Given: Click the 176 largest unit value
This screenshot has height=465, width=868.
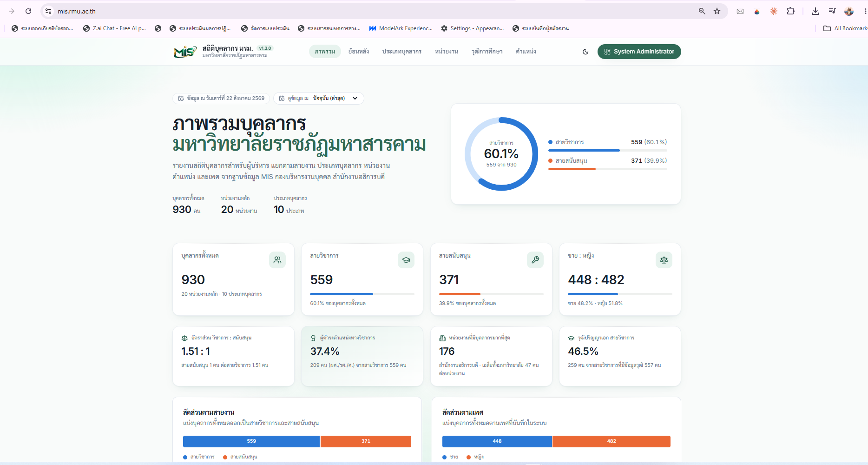Looking at the screenshot, I should pos(447,352).
